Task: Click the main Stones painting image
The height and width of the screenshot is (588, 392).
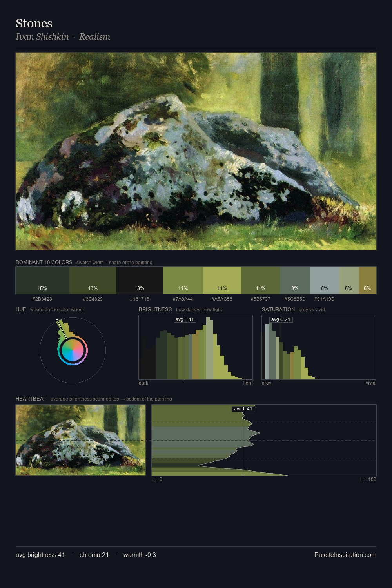Action: click(x=196, y=151)
